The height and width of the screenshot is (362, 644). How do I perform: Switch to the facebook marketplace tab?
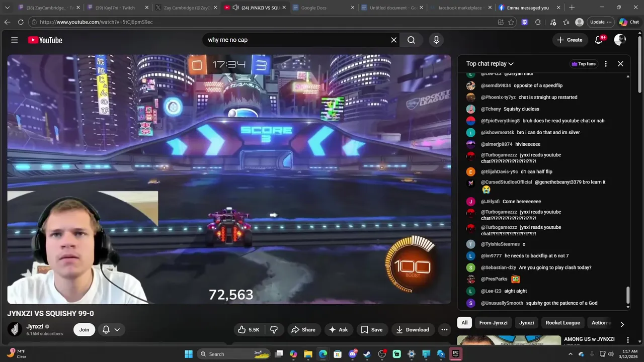pyautogui.click(x=460, y=8)
